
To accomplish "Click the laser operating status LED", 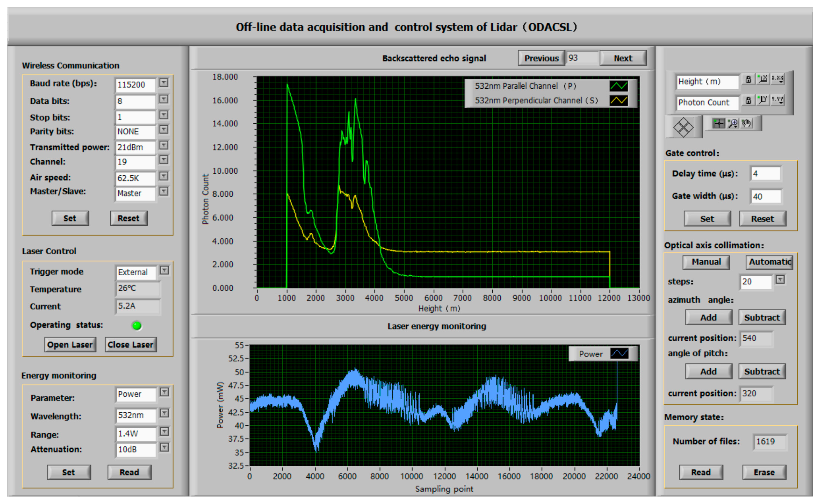I will coord(137,326).
